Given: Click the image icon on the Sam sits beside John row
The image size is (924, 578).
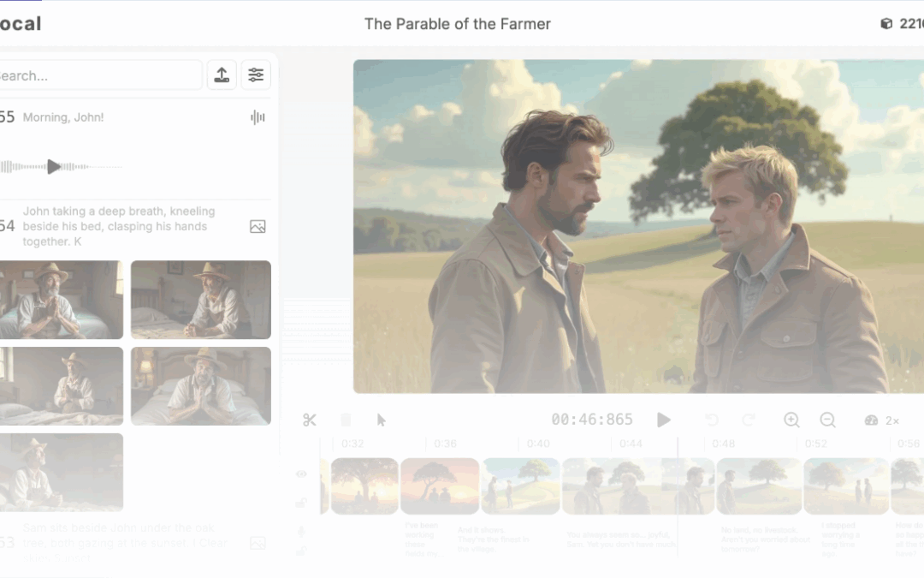Looking at the screenshot, I should point(258,543).
